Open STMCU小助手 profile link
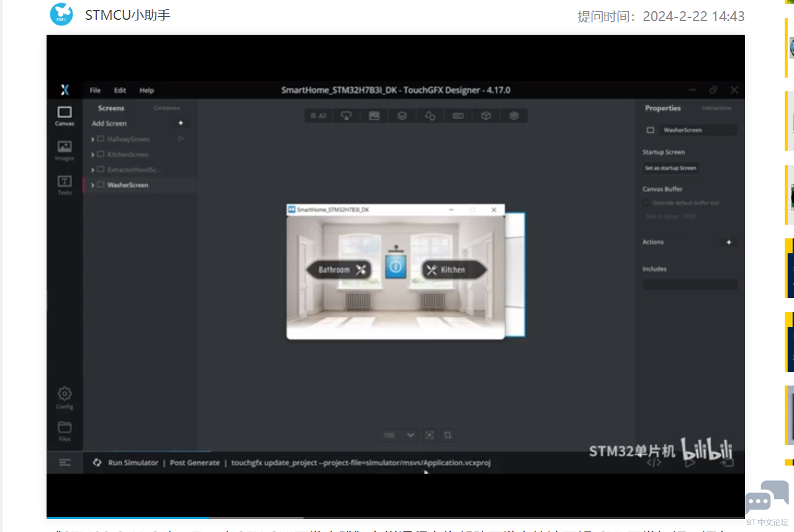794x532 pixels. (127, 15)
